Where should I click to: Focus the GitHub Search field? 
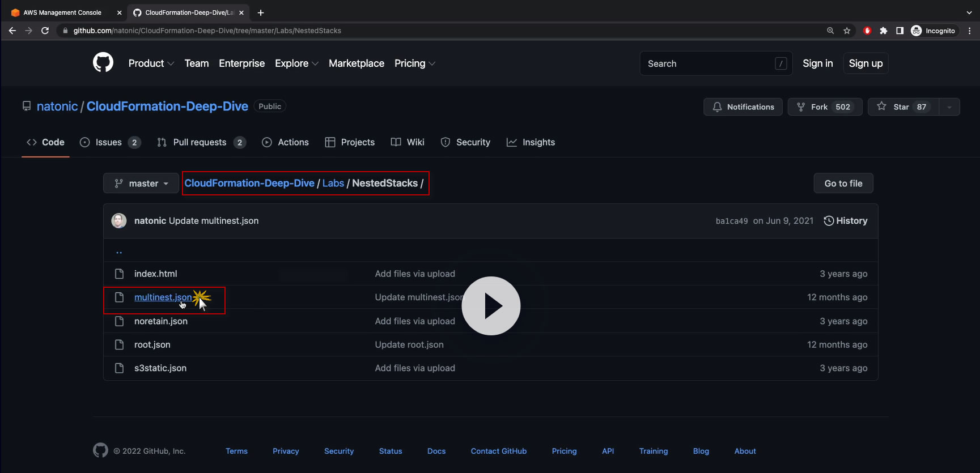[716, 63]
